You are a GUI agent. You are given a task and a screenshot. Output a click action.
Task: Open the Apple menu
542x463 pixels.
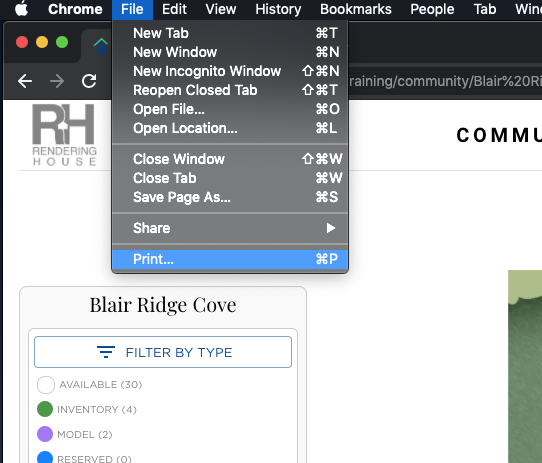[x=21, y=9]
